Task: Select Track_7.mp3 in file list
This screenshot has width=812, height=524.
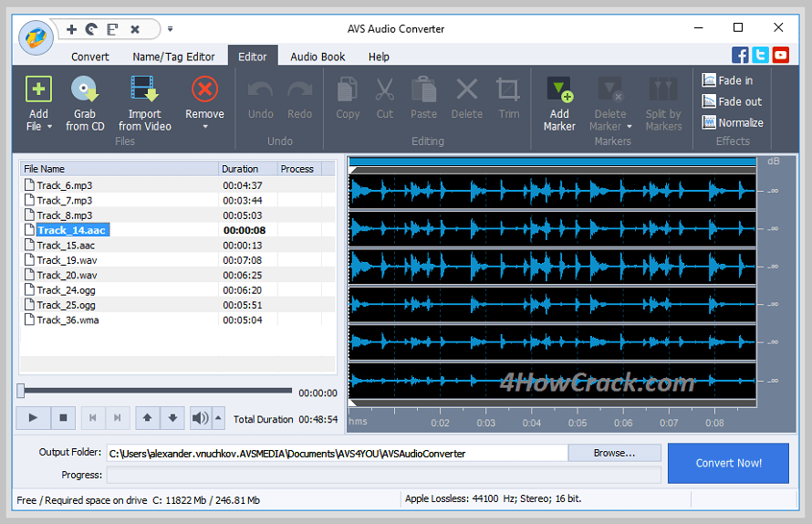Action: coord(178,200)
